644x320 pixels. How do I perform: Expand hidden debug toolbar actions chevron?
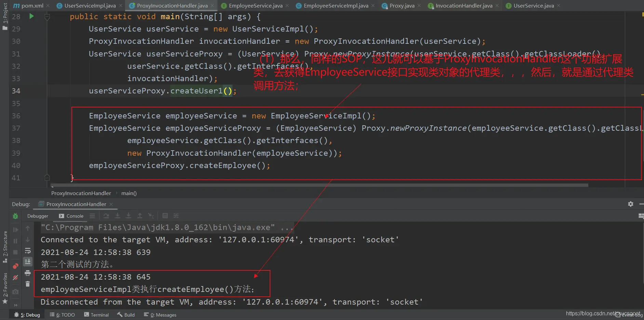pos(15,305)
